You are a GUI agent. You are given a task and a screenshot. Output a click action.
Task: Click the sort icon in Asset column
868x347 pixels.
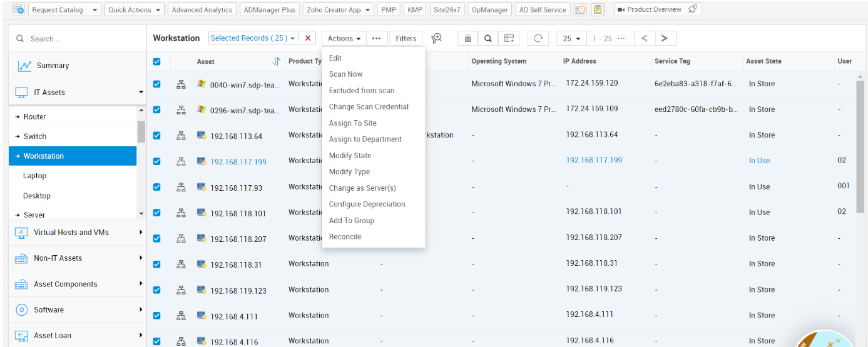click(x=276, y=61)
